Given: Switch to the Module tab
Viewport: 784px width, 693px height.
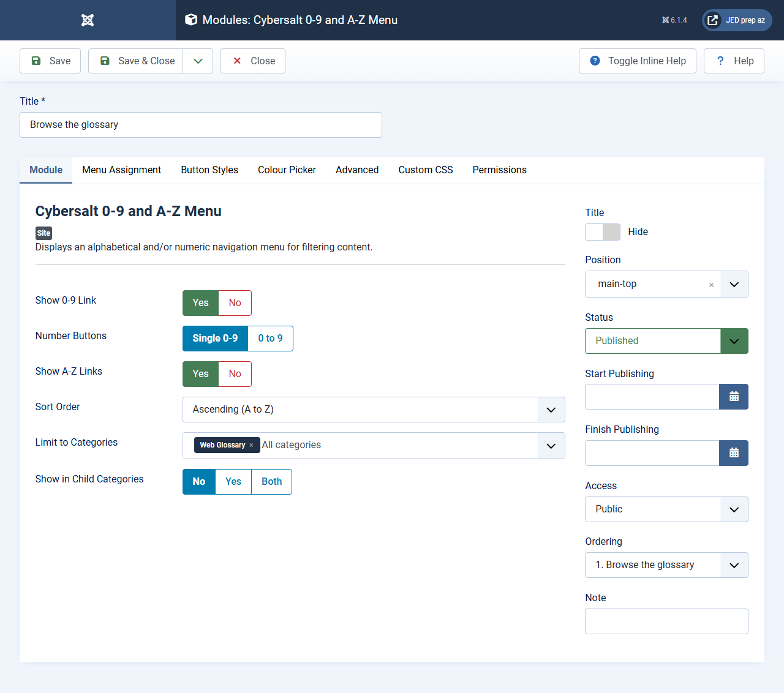Looking at the screenshot, I should (46, 170).
